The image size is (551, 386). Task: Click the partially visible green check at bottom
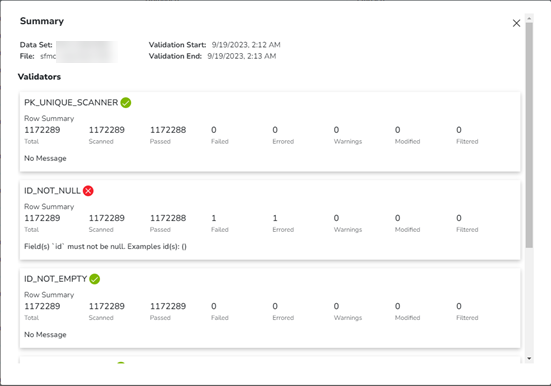(121, 363)
